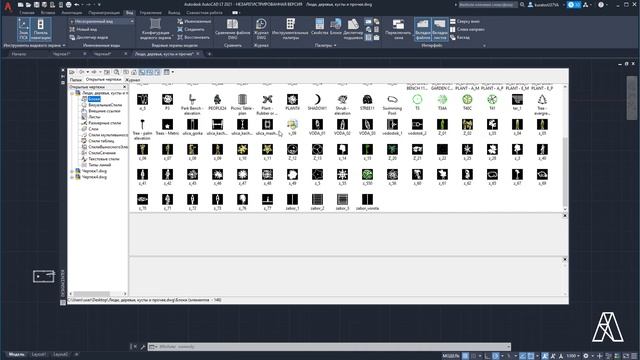Viewport: 640px width, 360px height.
Task: Open Диспетчер подшивок palette
Action: coord(353,29)
